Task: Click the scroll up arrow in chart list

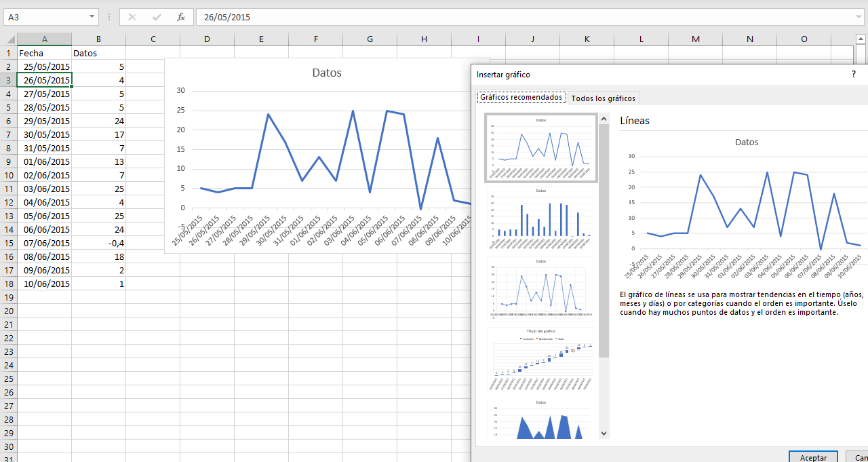Action: (604, 119)
